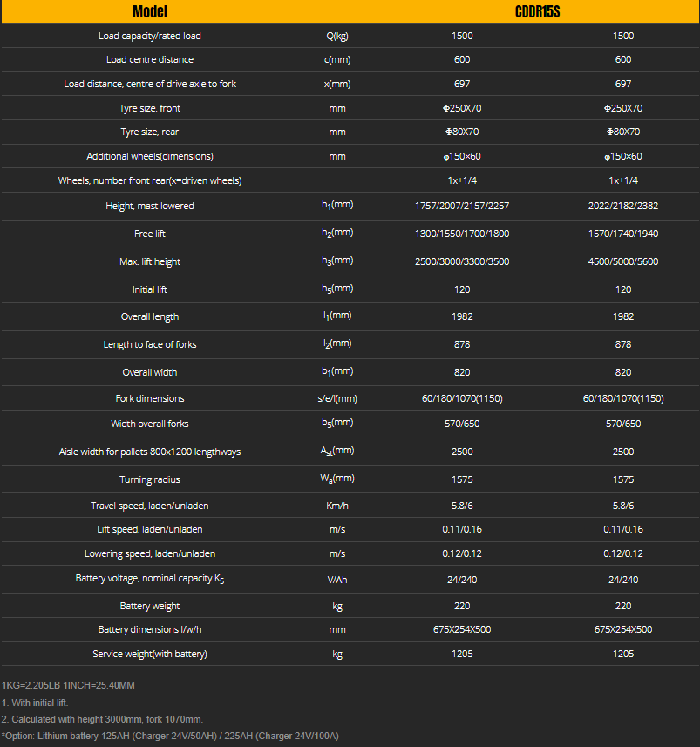Click the Lithium battery option footnote
Screen dimensions: 700x747
click(170, 736)
